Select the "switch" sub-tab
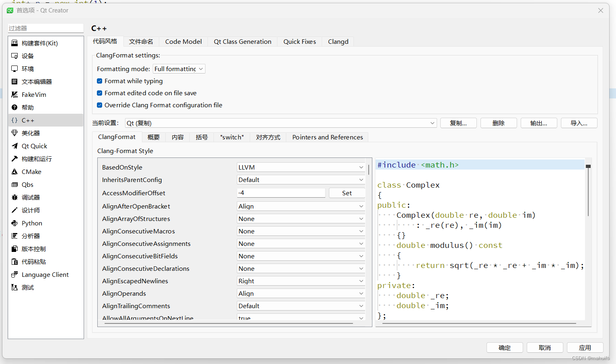The height and width of the screenshot is (364, 616). coord(232,137)
